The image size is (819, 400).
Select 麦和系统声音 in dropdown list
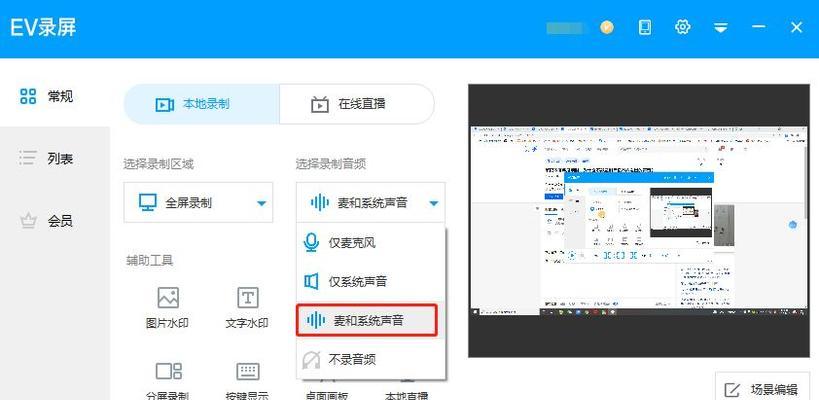coord(367,320)
